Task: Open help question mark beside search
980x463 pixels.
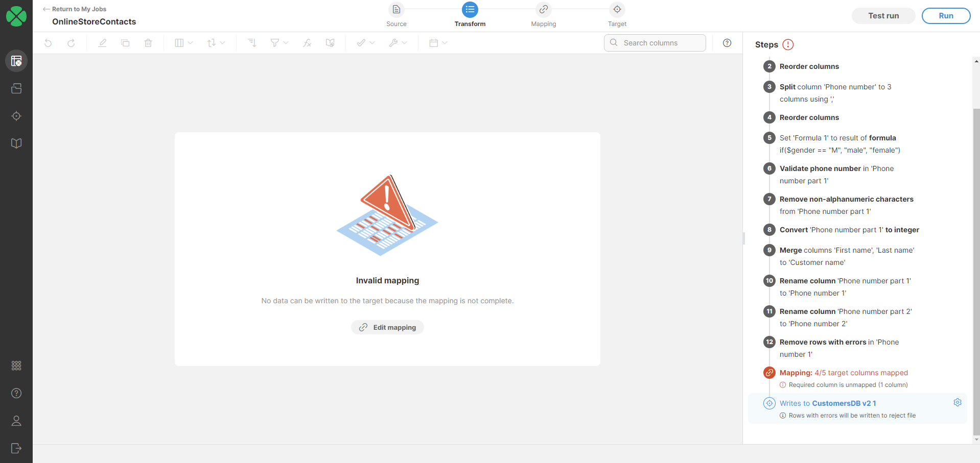Action: 727,43
